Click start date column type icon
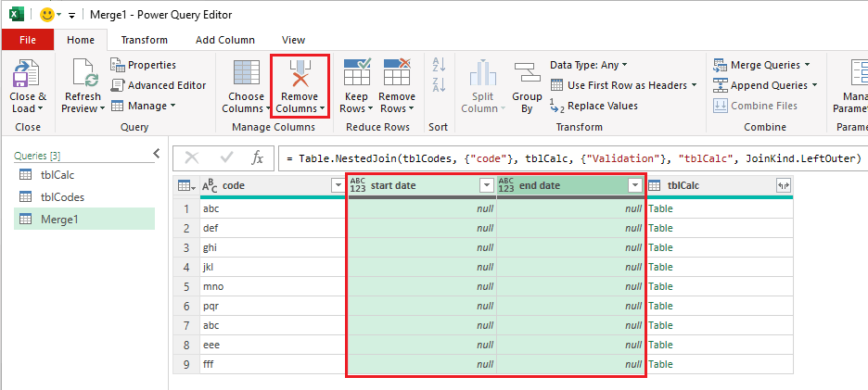 358,186
